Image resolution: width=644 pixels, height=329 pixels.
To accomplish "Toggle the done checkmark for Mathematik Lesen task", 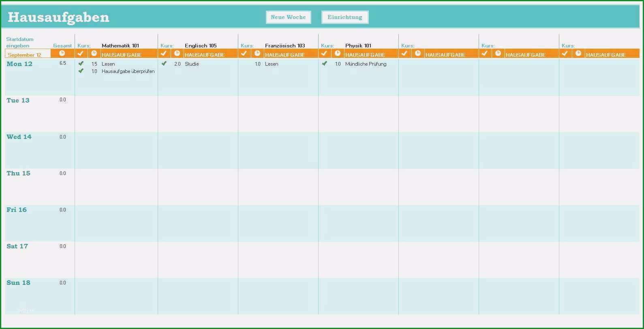I will tap(81, 64).
